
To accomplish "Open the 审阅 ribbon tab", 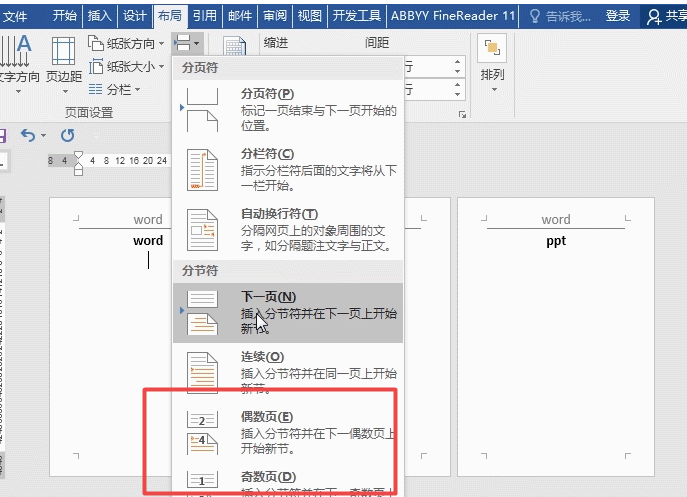I will point(275,16).
